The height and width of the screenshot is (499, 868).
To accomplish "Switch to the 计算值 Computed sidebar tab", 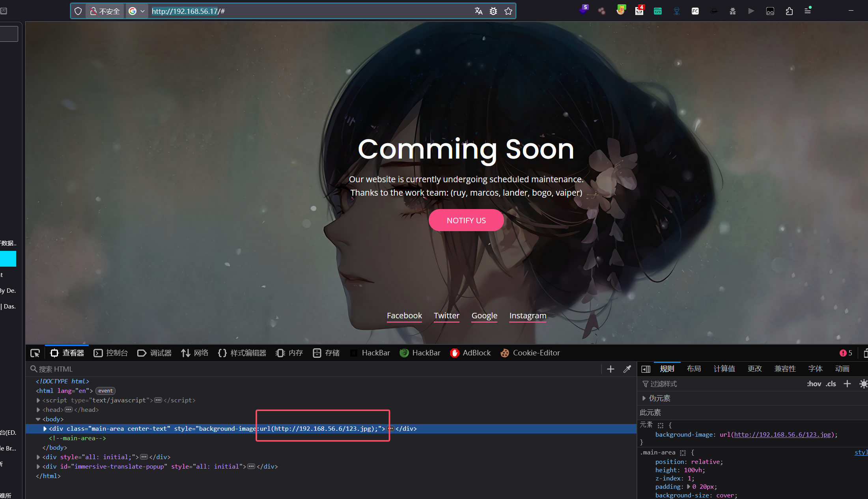I will [724, 369].
